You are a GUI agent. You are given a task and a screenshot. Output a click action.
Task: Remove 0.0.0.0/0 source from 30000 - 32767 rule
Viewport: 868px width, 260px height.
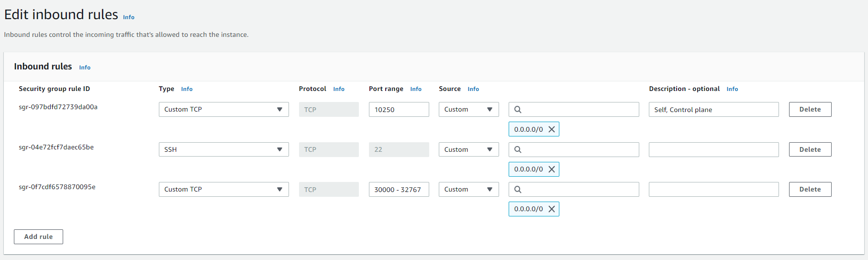point(552,209)
